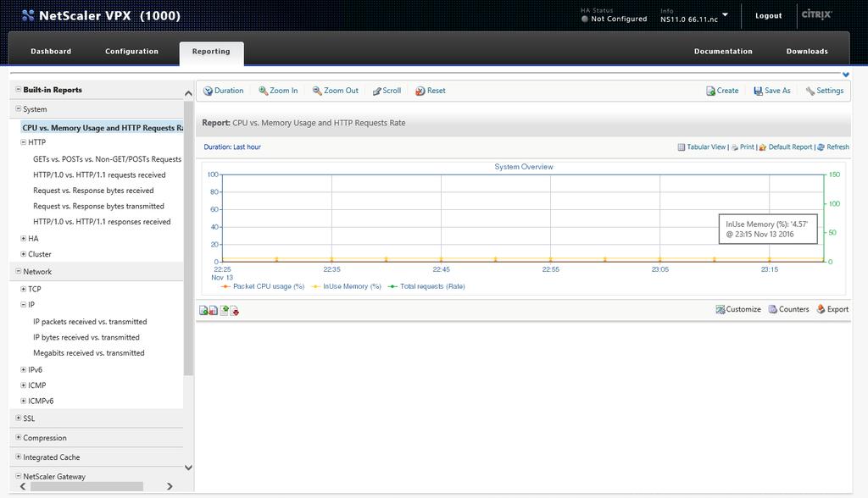Viewport: 868px width, 498px height.
Task: Click the delete chart icon with red cross
Action: pos(213,311)
